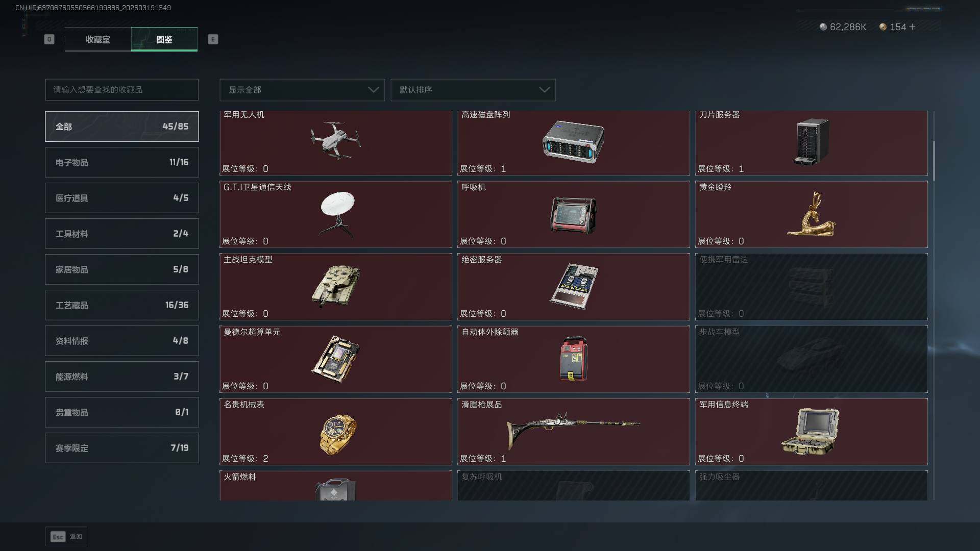
Task: Click the plus icon next to 154 currency
Action: tap(913, 27)
